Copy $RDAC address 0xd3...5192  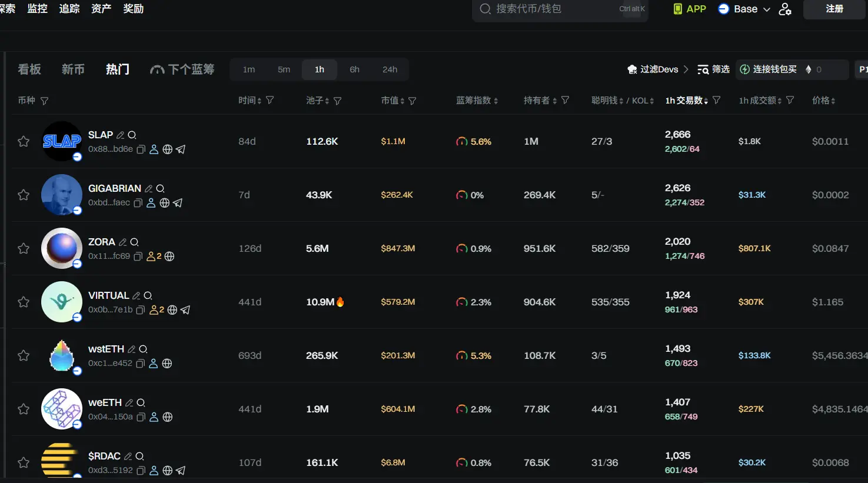pyautogui.click(x=141, y=471)
